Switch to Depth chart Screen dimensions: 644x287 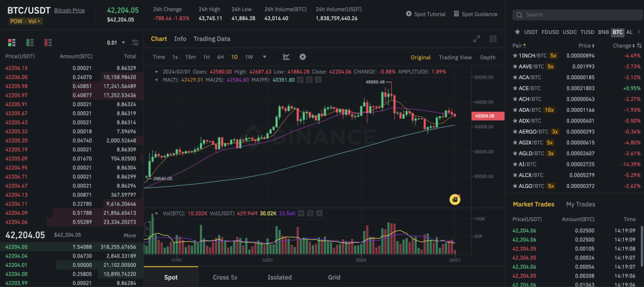[487, 57]
